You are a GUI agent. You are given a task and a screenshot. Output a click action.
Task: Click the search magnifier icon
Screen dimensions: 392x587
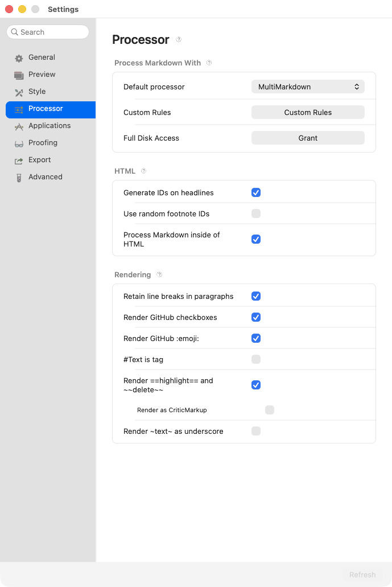click(x=15, y=32)
